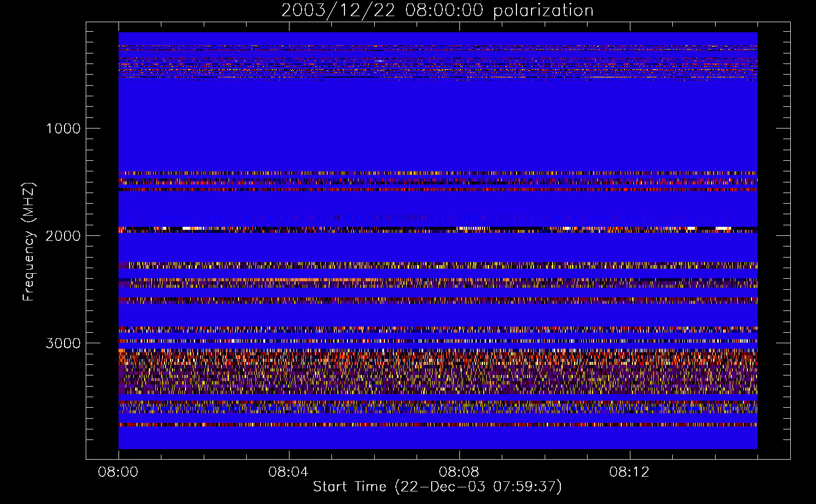
Task: Click the 08:04 time tick label
Action: click(288, 472)
